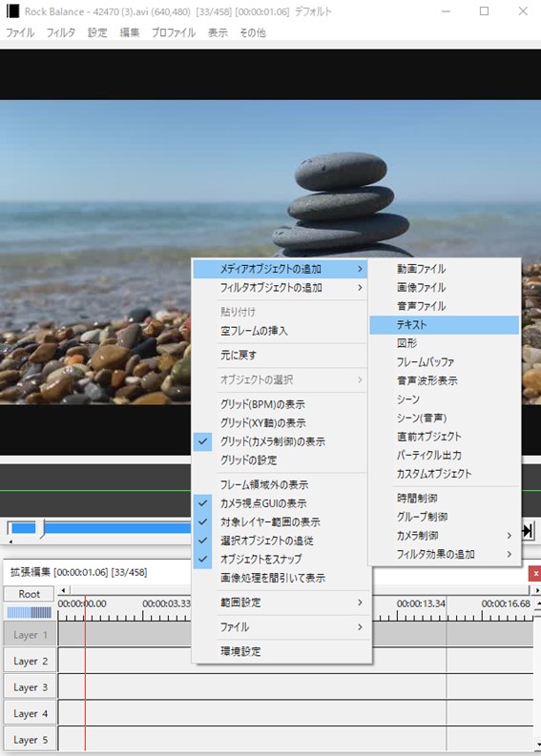
Task: Uncheck カメラ視点GUIの表示
Action: tap(281, 503)
